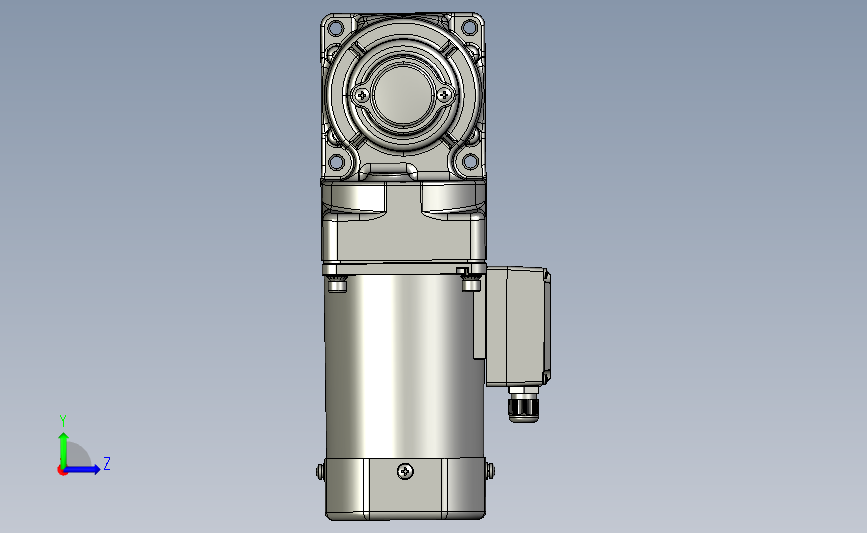Image resolution: width=867 pixels, height=533 pixels.
Task: Select the left Phillips screw on the round cover
Action: [362, 96]
